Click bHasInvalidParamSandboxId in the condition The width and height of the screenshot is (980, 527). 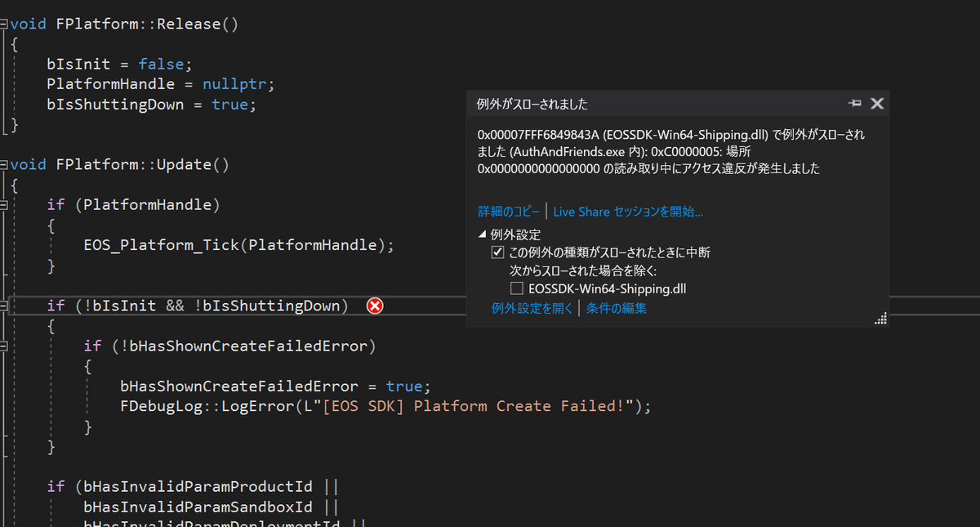[198, 507]
